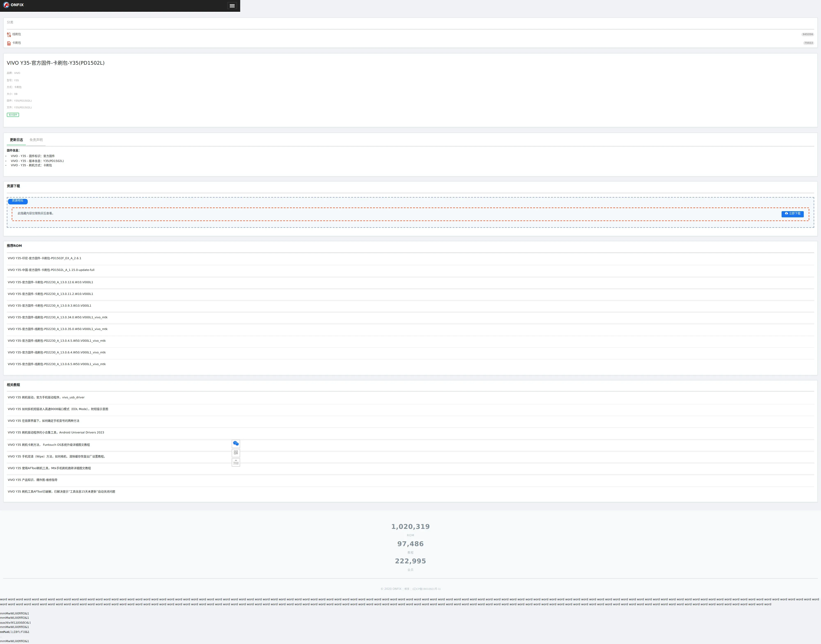
Task: Show the QR code floating icon
Action: click(x=236, y=453)
